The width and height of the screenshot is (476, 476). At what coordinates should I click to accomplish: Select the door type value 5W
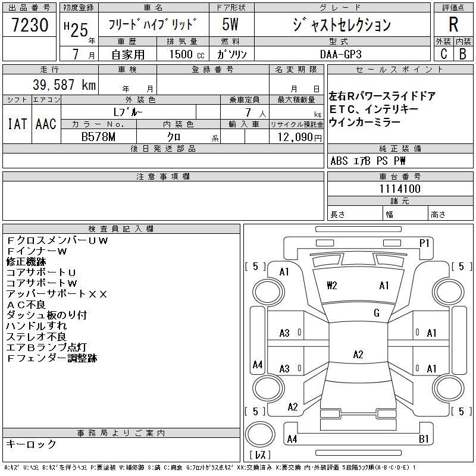pos(230,24)
